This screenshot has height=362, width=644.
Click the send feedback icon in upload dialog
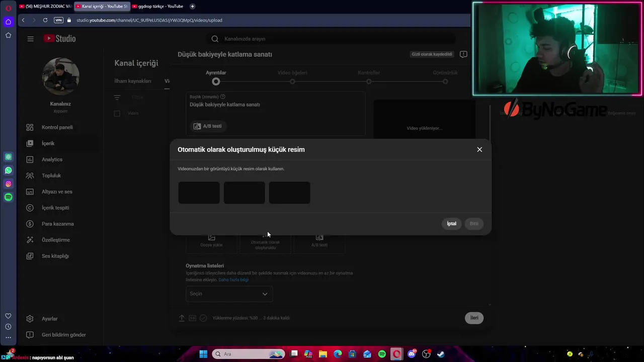pos(464,54)
